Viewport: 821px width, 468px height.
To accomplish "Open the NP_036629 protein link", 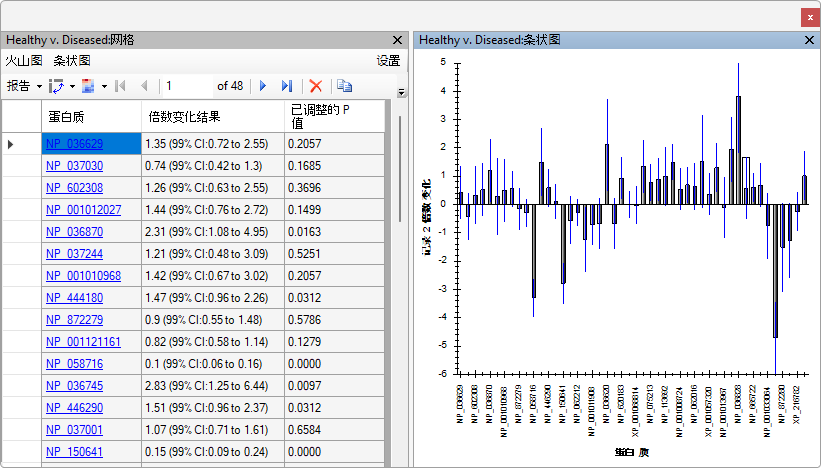I will pos(74,144).
